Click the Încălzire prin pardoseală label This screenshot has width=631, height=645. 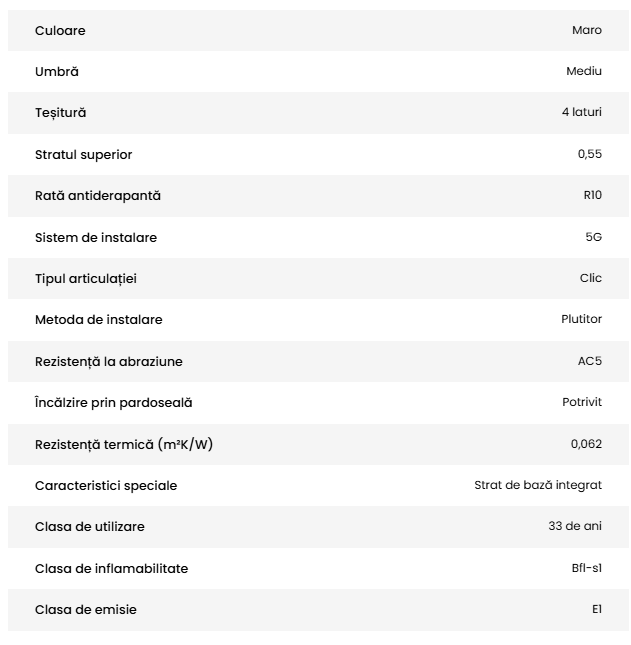[x=114, y=403]
